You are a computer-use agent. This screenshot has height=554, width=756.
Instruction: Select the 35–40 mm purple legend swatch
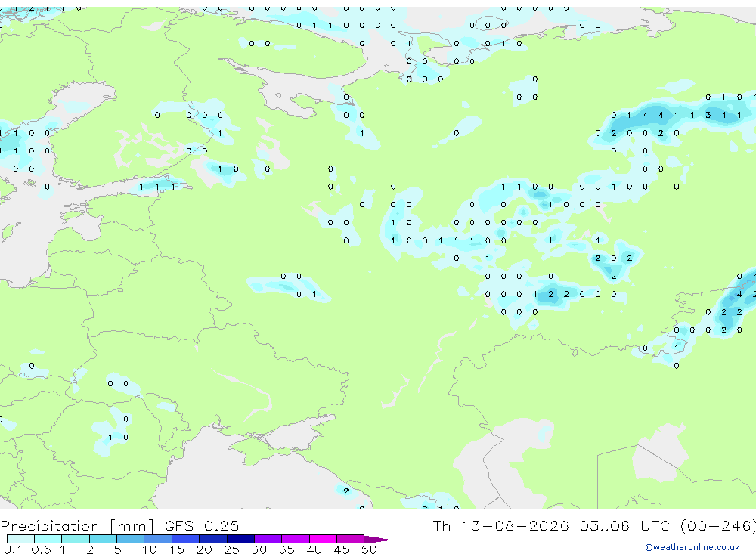tap(296, 539)
